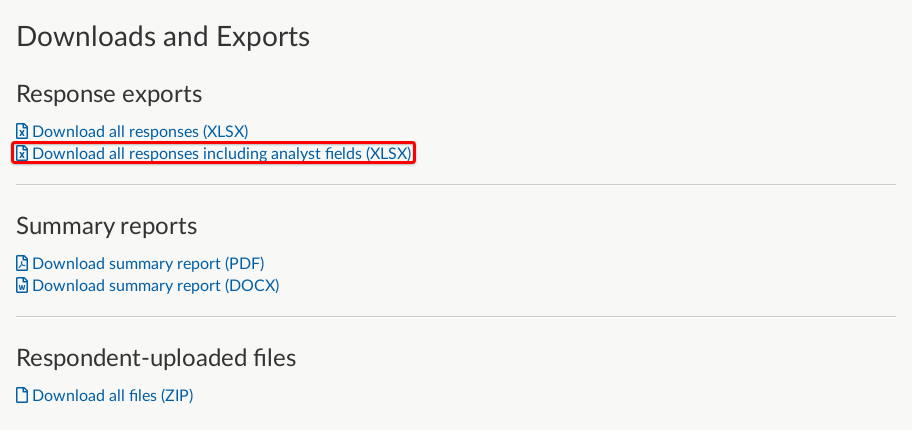Click the PDF file icon for summary report
This screenshot has width=912, height=430.
[x=22, y=264]
